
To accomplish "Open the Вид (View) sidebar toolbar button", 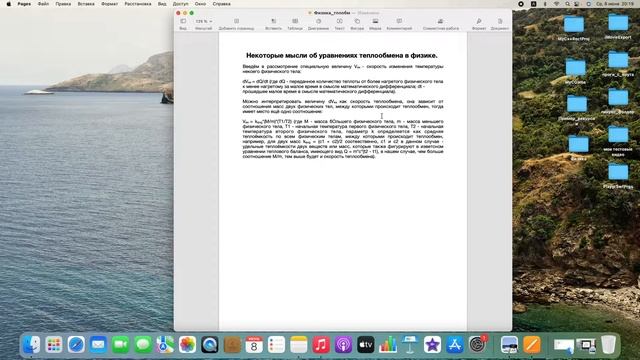I will pos(183,24).
